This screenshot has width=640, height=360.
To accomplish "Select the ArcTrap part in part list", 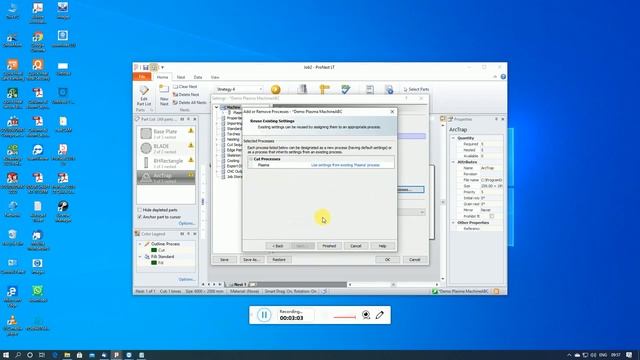I will (x=166, y=178).
